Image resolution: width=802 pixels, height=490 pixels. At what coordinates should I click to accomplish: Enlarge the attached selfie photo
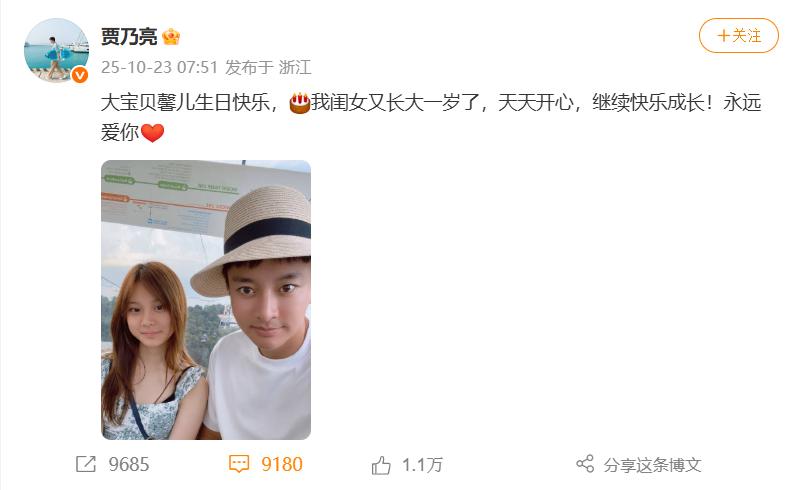pos(206,300)
